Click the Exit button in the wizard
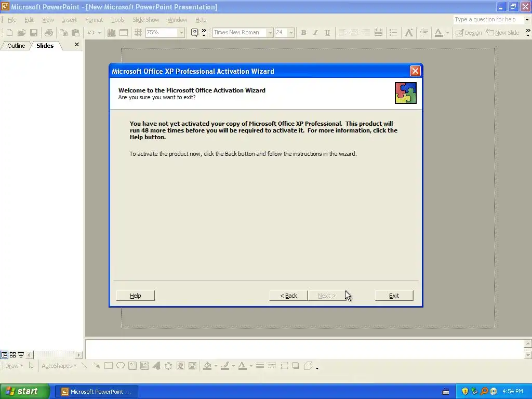The width and height of the screenshot is (532, 399). coord(394,296)
